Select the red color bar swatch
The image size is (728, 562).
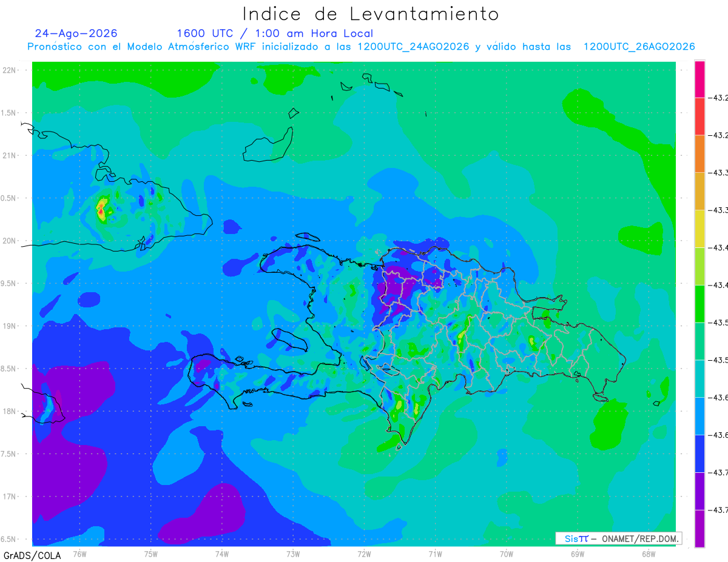coord(699,116)
